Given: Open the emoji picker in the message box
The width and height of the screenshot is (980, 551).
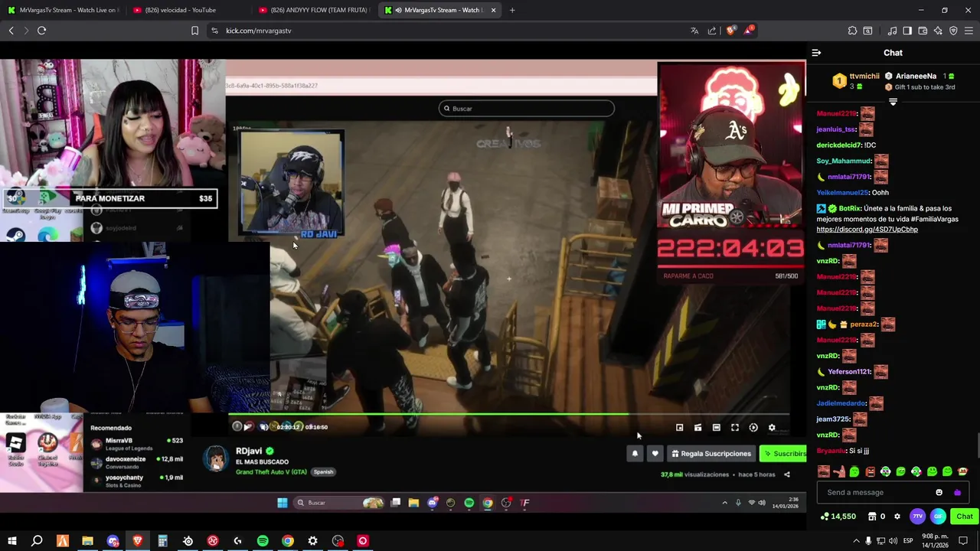Looking at the screenshot, I should pyautogui.click(x=939, y=492).
